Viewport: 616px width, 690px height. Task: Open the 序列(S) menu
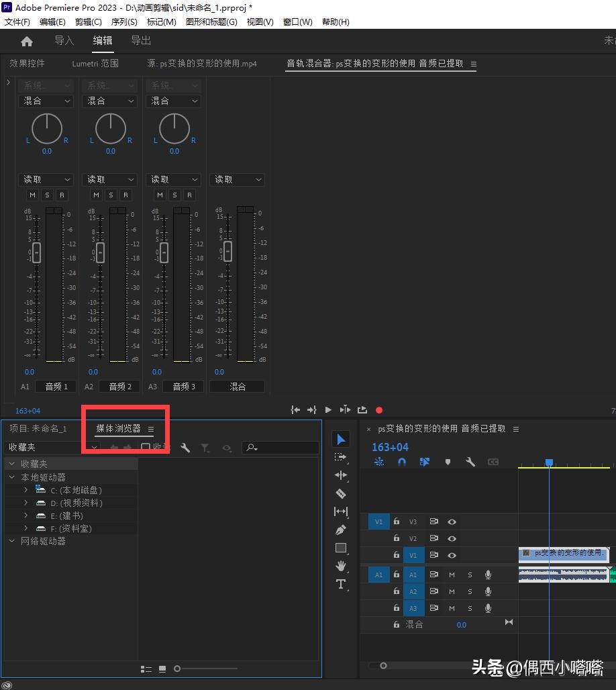pyautogui.click(x=123, y=21)
